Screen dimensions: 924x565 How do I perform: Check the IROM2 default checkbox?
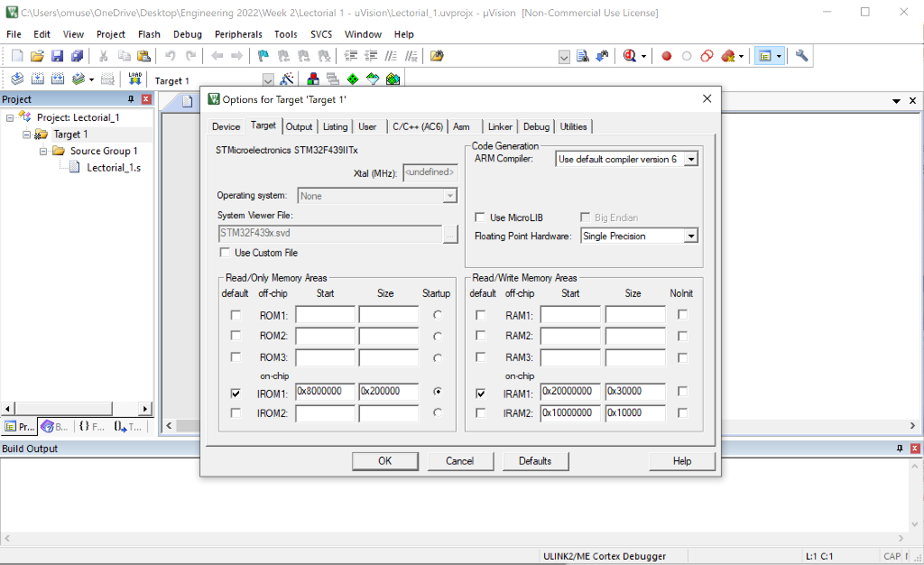click(x=236, y=413)
